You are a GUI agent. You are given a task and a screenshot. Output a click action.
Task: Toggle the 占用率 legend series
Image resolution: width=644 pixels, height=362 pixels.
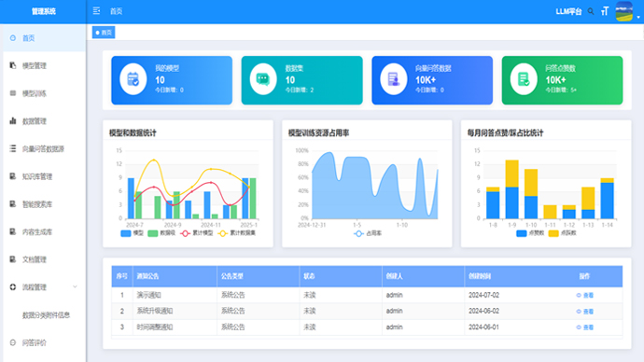pos(368,233)
